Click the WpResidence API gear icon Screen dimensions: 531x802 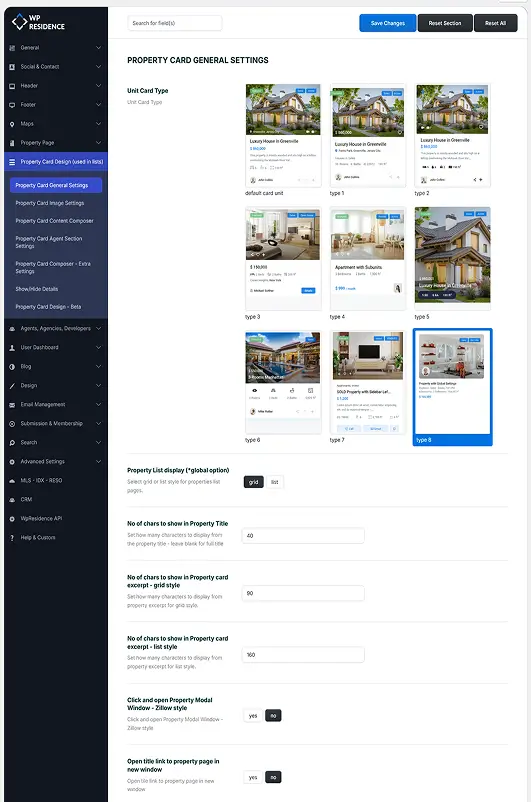pyautogui.click(x=12, y=519)
